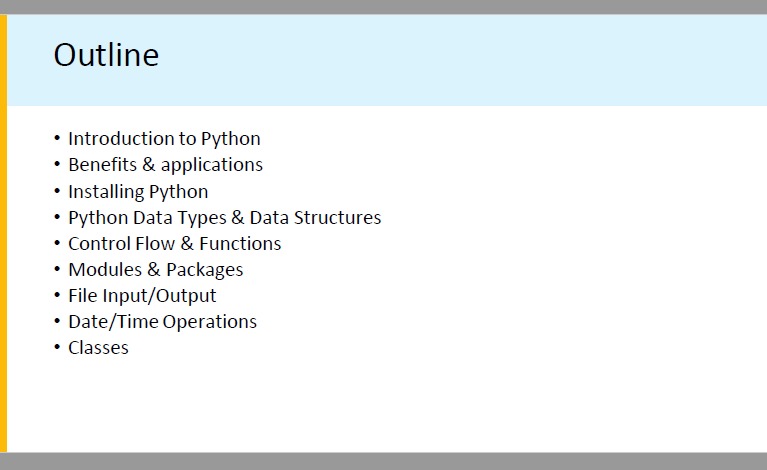The height and width of the screenshot is (470, 767).
Task: Select the "File Input/Output" bullet line
Action: pos(142,295)
